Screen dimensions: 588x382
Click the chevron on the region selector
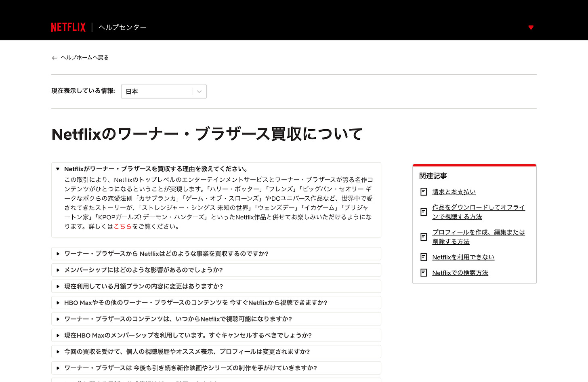[199, 91]
